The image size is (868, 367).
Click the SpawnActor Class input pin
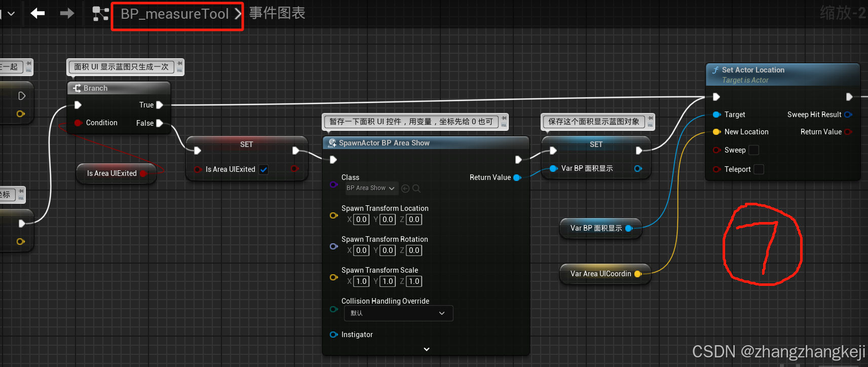click(x=333, y=185)
